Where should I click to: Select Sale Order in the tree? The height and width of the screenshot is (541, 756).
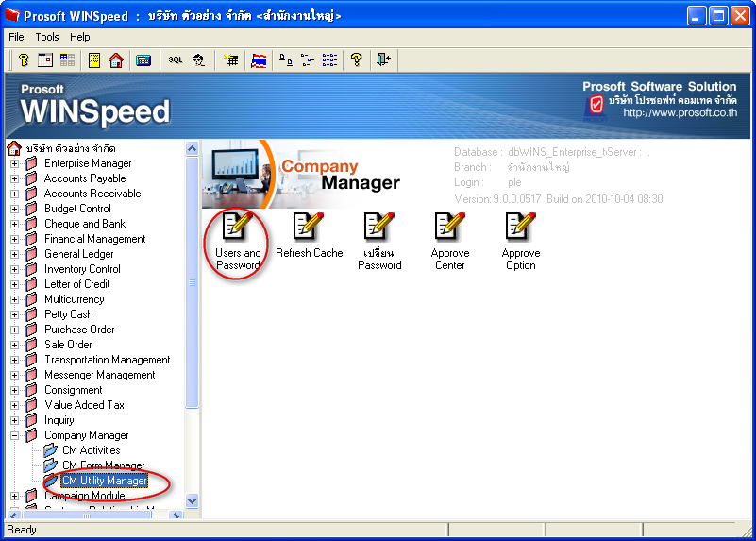tap(68, 345)
